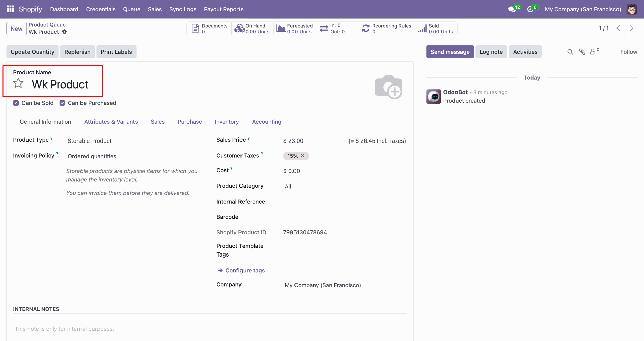Open the Forecasted units stat button
644x341 pixels.
coord(295,29)
